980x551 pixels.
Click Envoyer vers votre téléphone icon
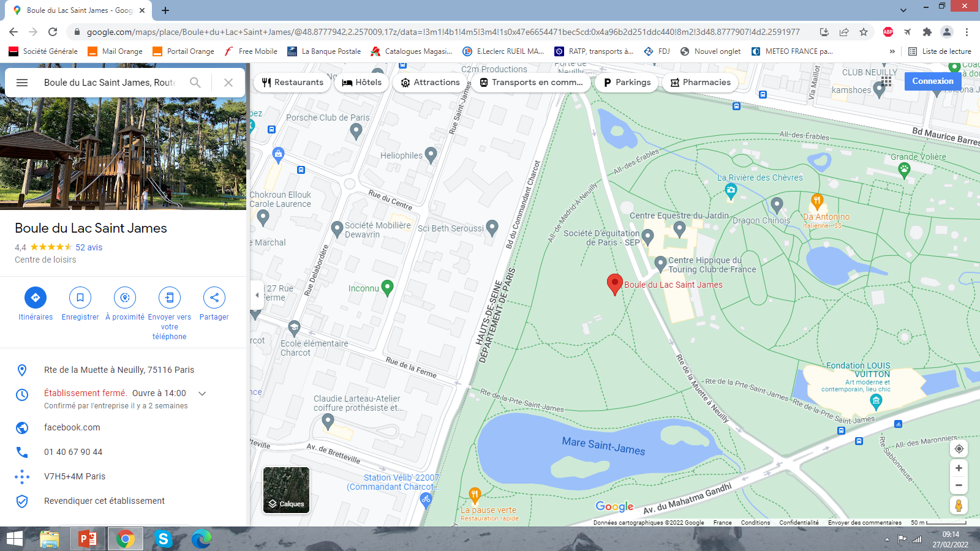point(170,298)
